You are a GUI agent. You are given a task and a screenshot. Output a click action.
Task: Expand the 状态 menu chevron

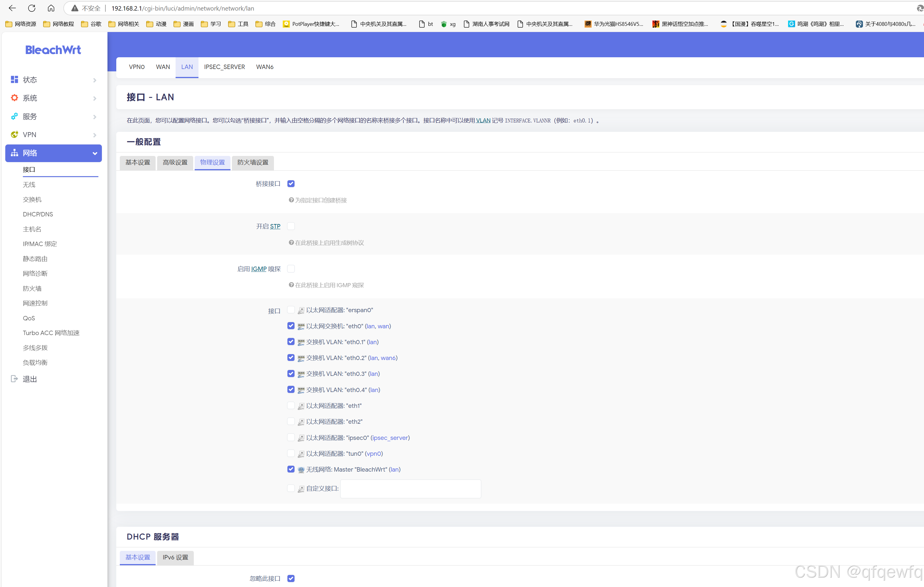95,80
